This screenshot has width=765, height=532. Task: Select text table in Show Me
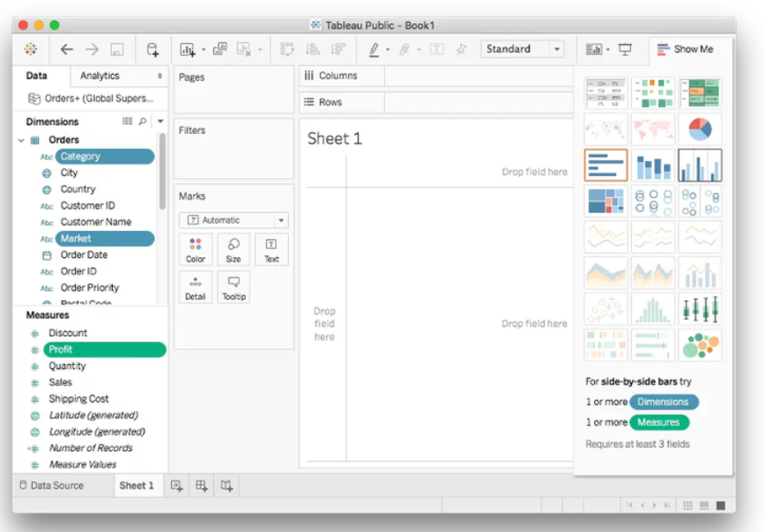[x=605, y=93]
